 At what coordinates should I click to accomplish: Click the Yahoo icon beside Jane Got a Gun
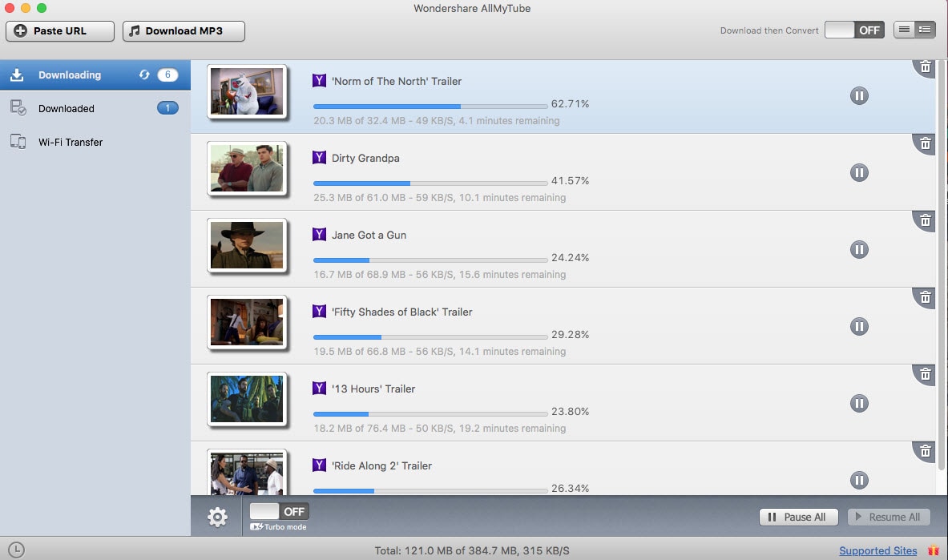(x=319, y=234)
